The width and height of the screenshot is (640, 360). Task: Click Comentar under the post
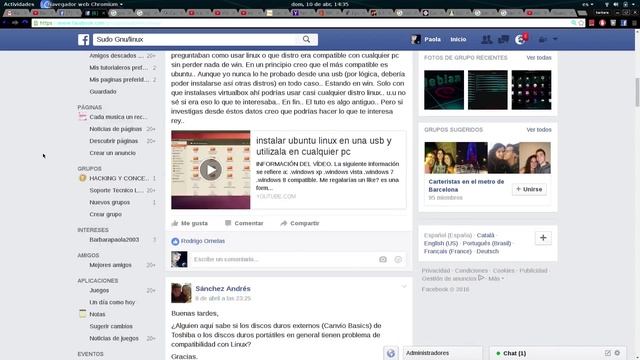tap(244, 223)
